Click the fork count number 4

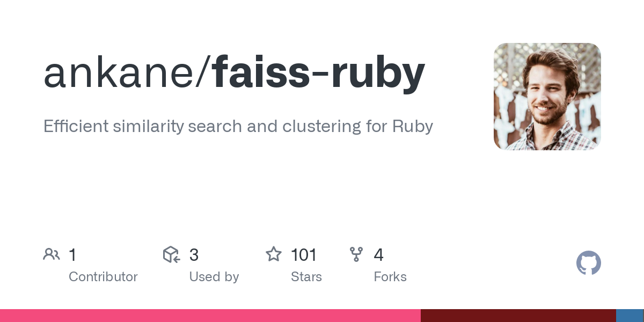click(x=378, y=255)
